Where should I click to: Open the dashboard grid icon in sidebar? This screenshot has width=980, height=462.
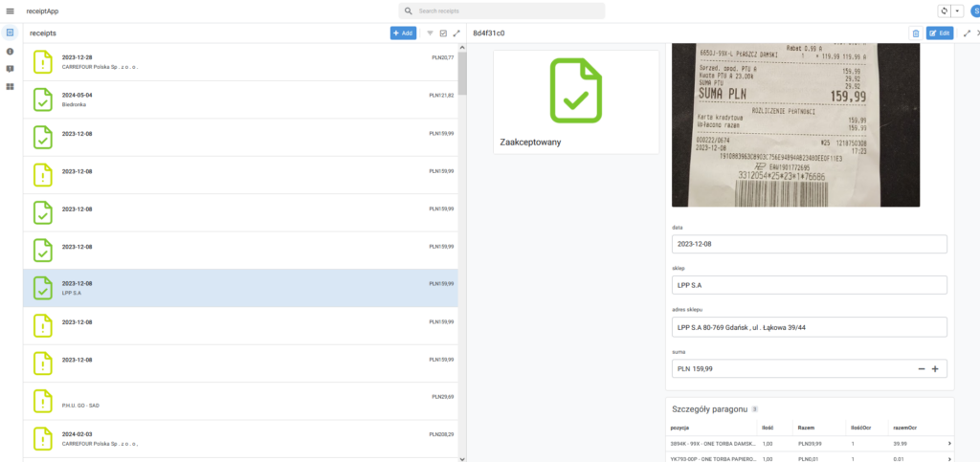click(x=10, y=87)
